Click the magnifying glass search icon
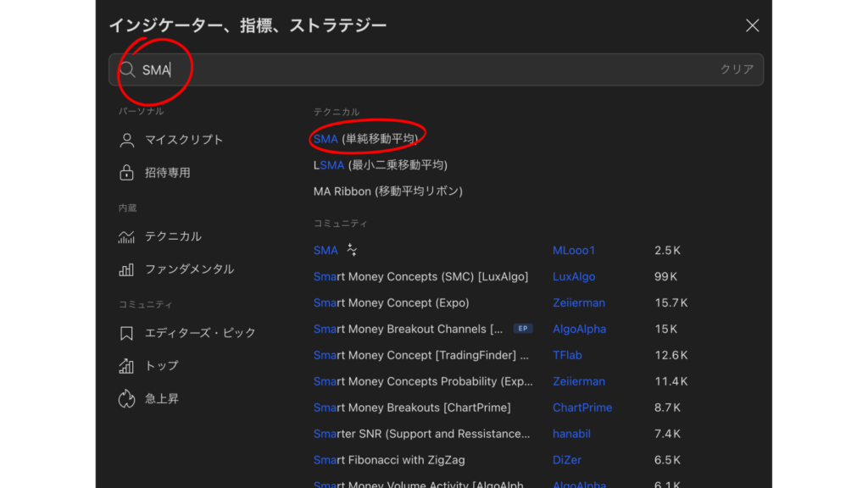Viewport: 868px width, 488px height. [127, 69]
